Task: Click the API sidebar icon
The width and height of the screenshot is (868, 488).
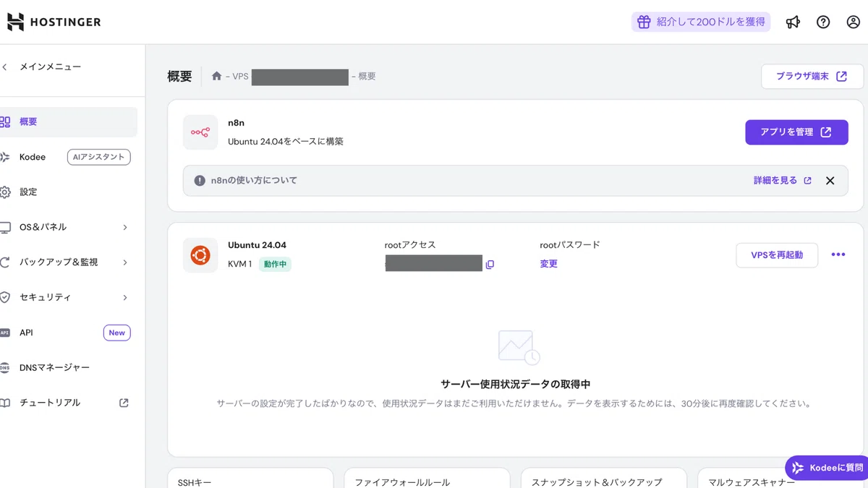Action: [x=4, y=333]
